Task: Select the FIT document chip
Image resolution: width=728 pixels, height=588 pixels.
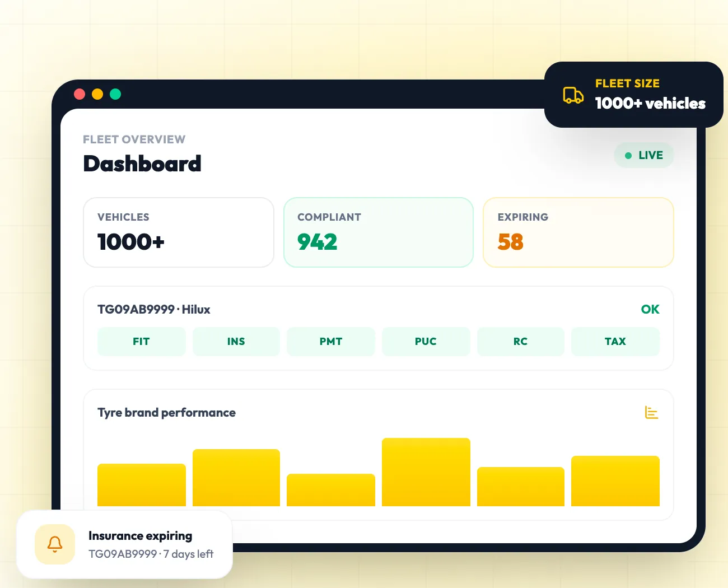Action: point(141,342)
